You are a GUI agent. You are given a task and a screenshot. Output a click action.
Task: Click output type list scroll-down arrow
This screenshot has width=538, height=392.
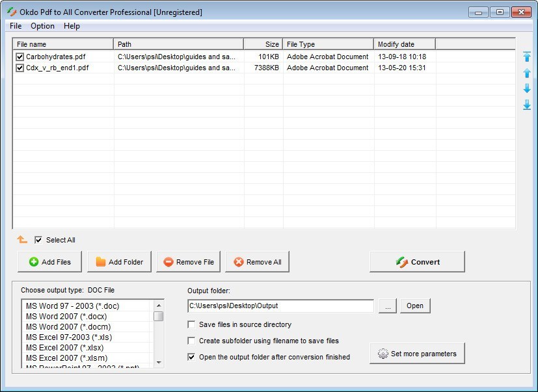tap(159, 363)
